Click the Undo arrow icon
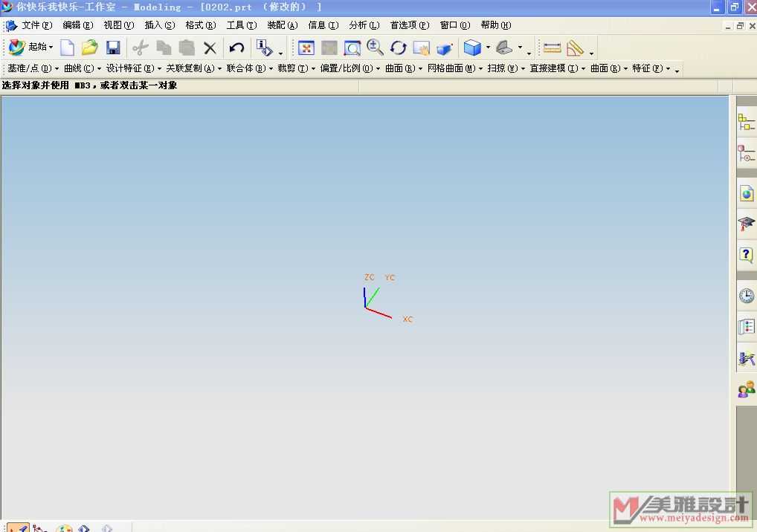Viewport: 757px width, 532px height. pos(236,48)
